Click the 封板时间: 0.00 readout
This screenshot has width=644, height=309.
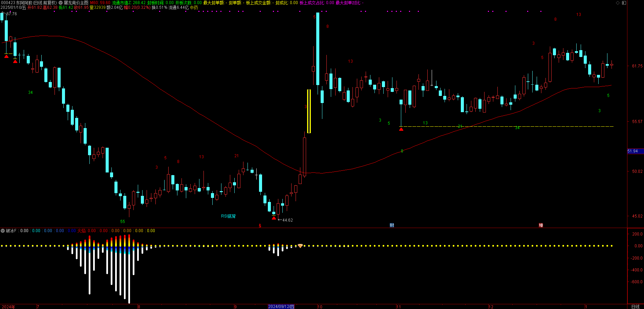160,3
